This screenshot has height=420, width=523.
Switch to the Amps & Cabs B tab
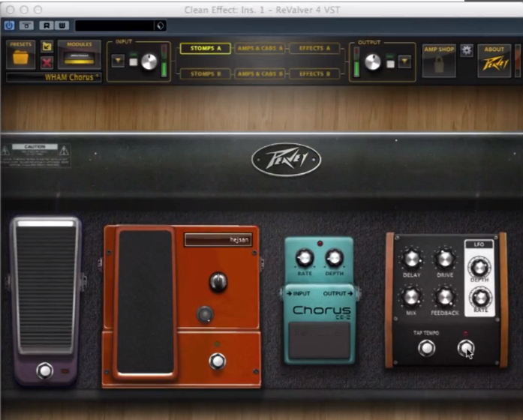coord(260,73)
